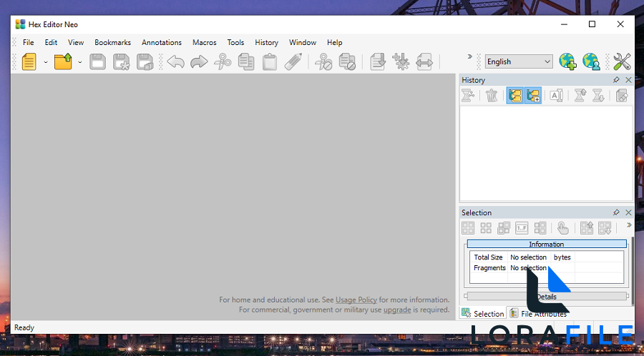Click the Paste clipboard icon
The width and height of the screenshot is (644, 356).
tap(270, 62)
